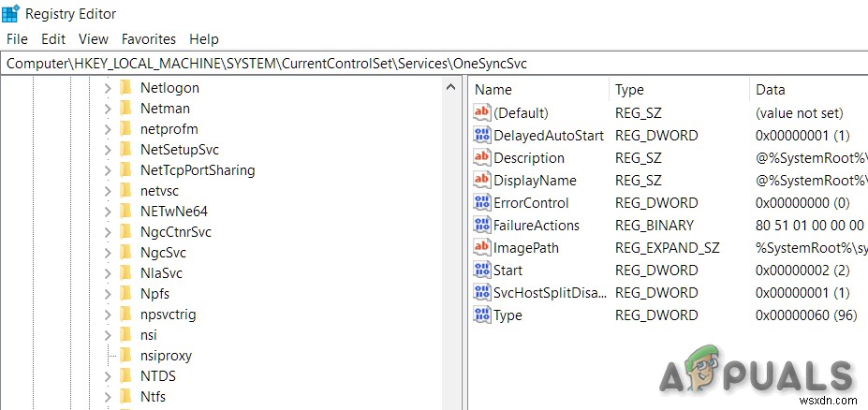Select the Description string value icon
The height and width of the screenshot is (410, 868).
point(482,158)
